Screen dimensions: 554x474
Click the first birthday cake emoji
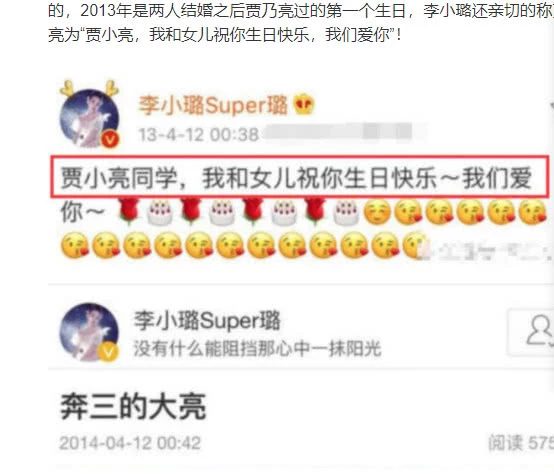(x=160, y=212)
